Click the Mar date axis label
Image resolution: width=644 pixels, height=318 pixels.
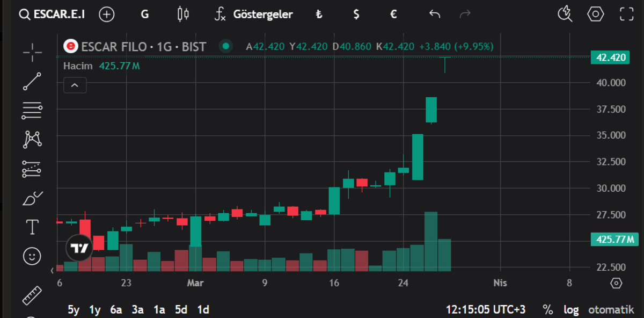click(x=195, y=283)
